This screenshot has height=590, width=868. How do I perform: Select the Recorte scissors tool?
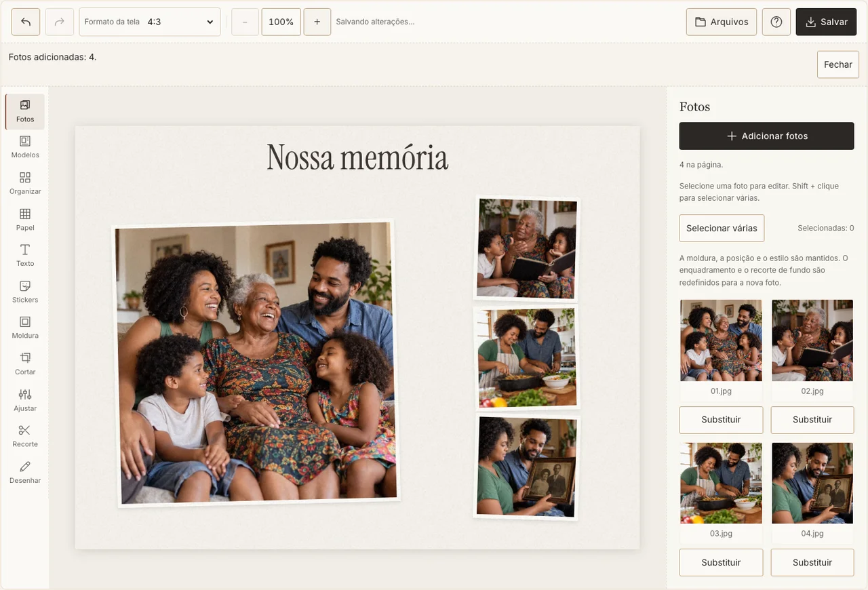pyautogui.click(x=25, y=437)
